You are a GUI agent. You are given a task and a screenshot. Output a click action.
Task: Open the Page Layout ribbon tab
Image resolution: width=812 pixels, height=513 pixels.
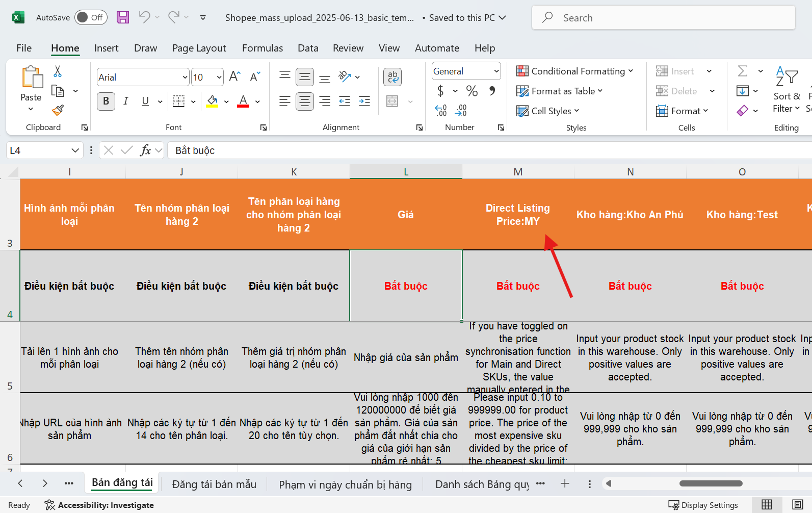[x=199, y=48]
